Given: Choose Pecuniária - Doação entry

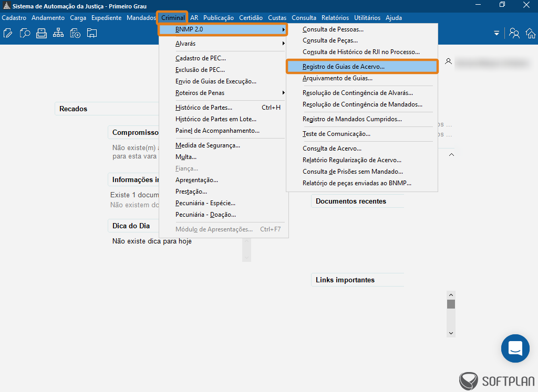Looking at the screenshot, I should tap(223, 215).
